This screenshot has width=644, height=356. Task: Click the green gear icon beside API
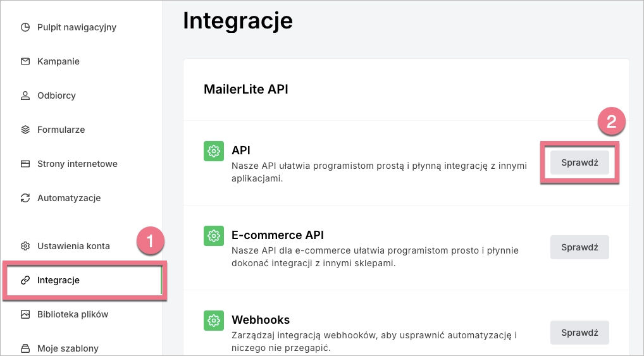(214, 150)
